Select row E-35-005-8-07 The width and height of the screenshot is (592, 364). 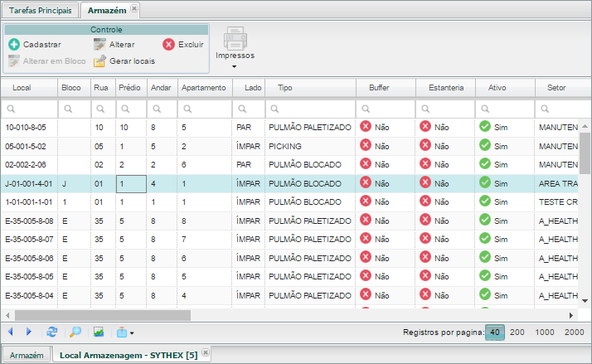(x=289, y=240)
